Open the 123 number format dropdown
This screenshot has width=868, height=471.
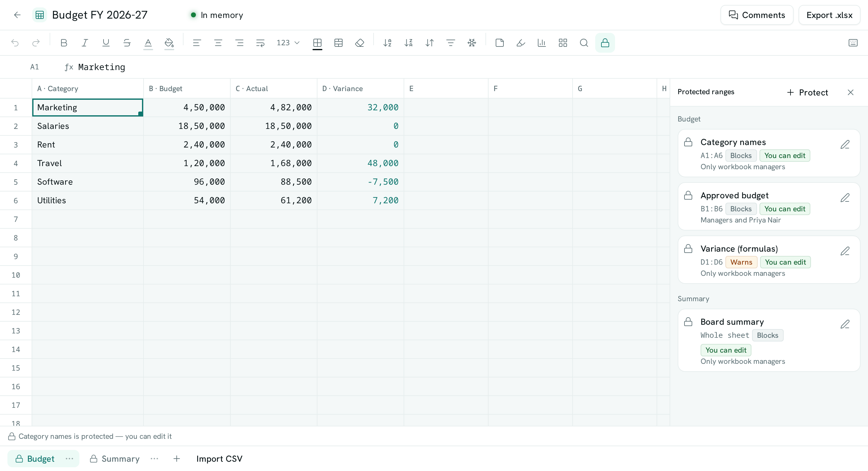point(288,43)
